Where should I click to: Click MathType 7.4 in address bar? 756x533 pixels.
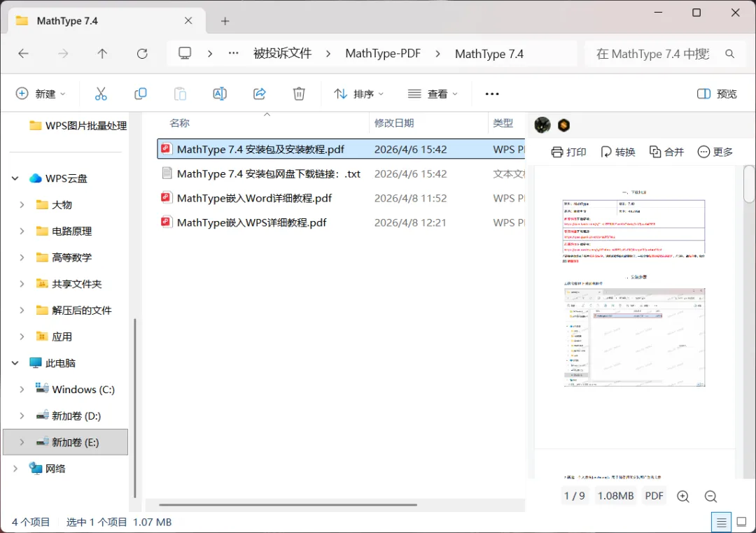(489, 53)
